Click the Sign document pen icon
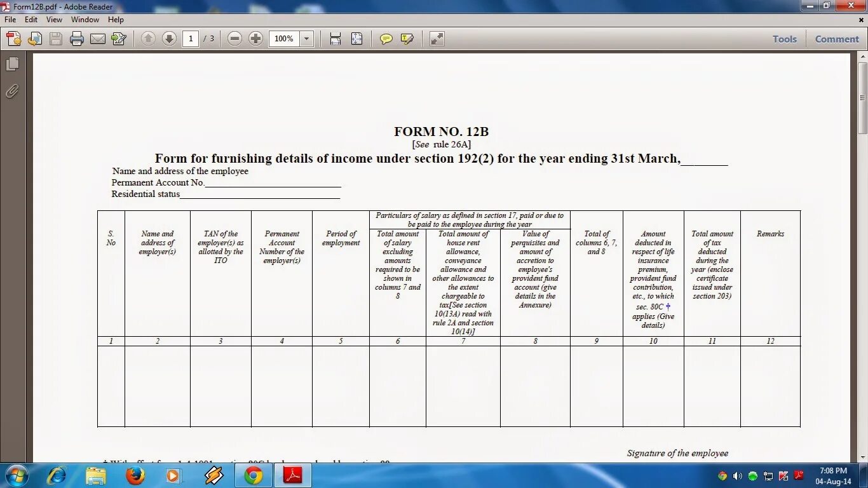This screenshot has height=488, width=868. click(119, 39)
